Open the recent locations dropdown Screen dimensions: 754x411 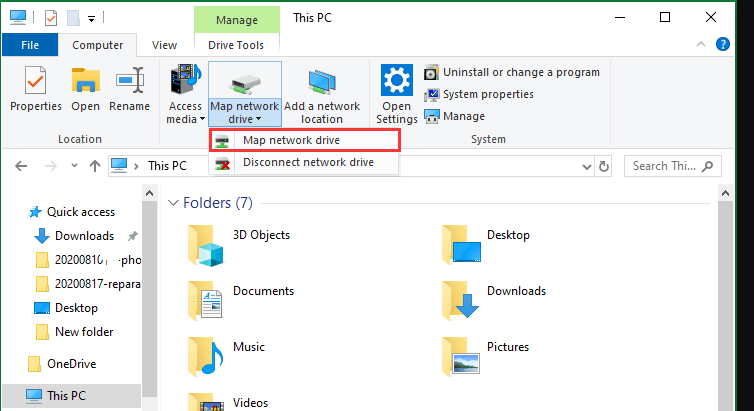coord(74,166)
